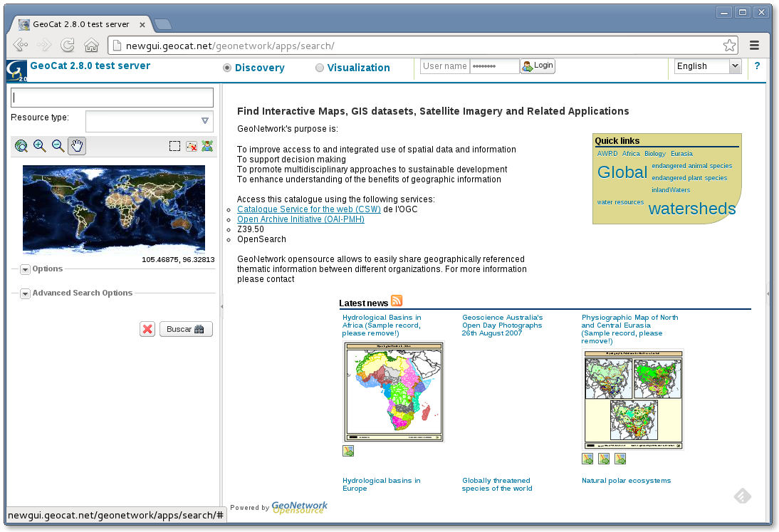779x532 pixels.
Task: Click the watersheds quick link tag
Action: point(691,209)
